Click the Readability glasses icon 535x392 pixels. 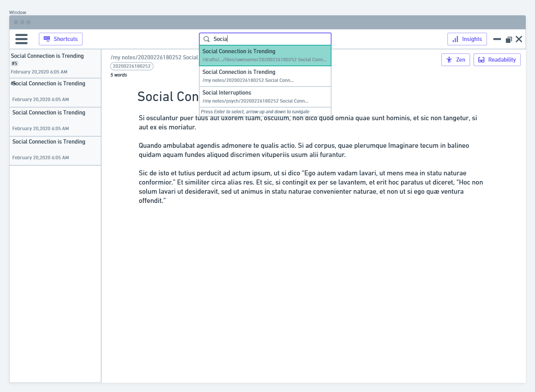tap(481, 60)
